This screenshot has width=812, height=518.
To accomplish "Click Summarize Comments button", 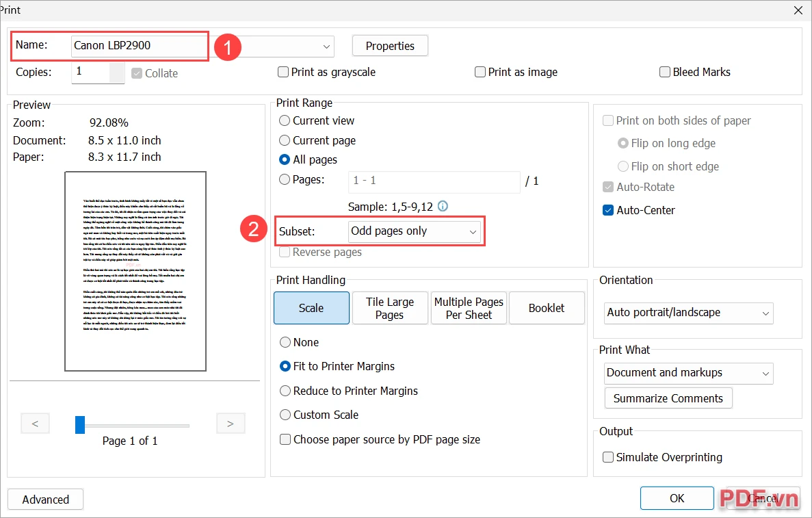I will [668, 398].
